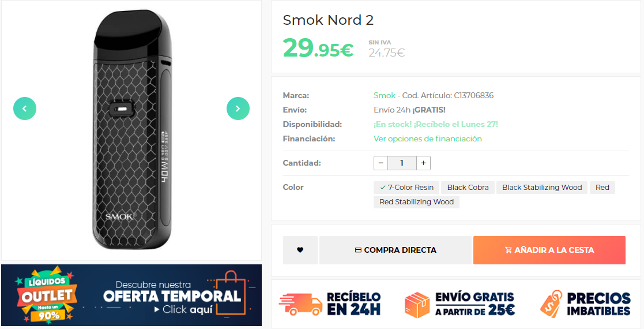Click Compra Directa button
The height and width of the screenshot is (329, 644).
(x=396, y=250)
